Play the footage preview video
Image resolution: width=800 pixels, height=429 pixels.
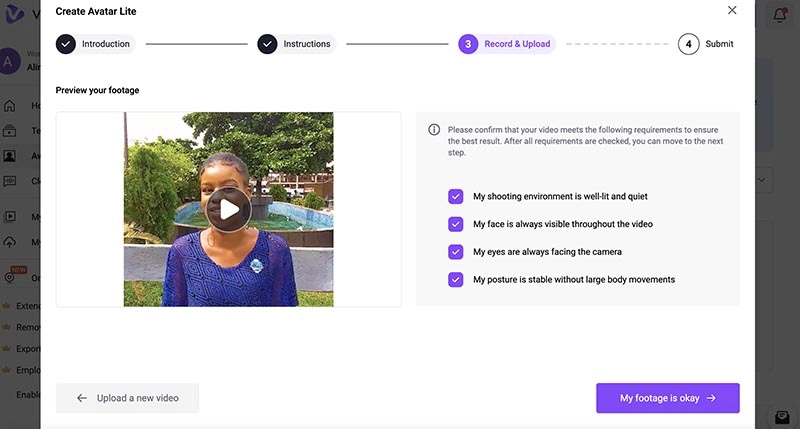tap(229, 209)
